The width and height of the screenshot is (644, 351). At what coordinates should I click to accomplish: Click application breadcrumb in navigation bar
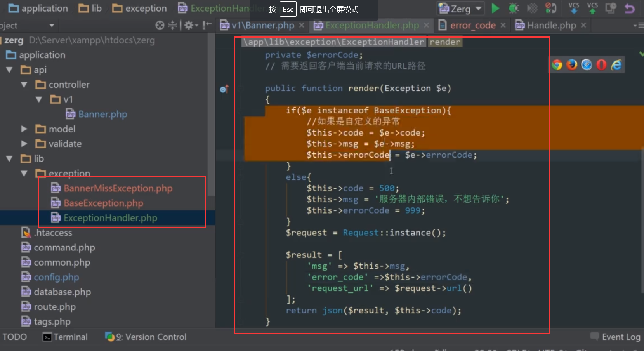[38, 8]
